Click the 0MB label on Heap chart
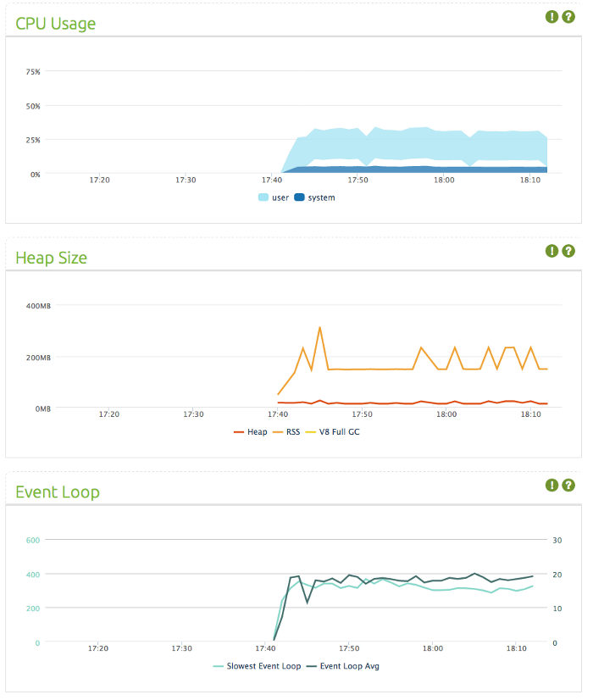The height and width of the screenshot is (700, 593). click(43, 409)
